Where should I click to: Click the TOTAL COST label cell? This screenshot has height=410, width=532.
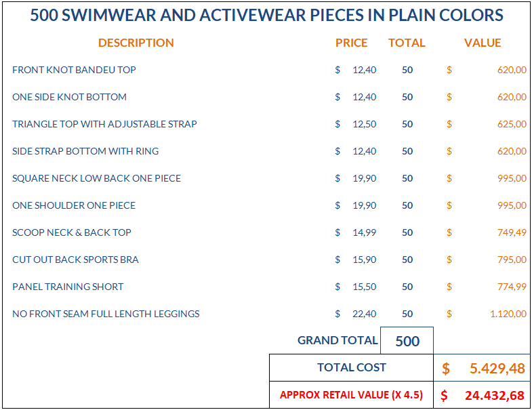coord(351,368)
